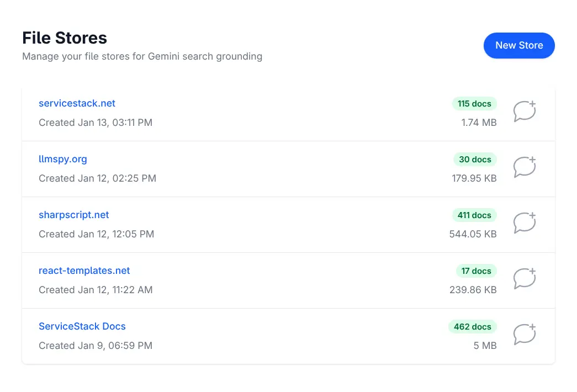Screen dimensions: 577x392
Task: Click chat icon beside react-templates.net
Action: (525, 278)
